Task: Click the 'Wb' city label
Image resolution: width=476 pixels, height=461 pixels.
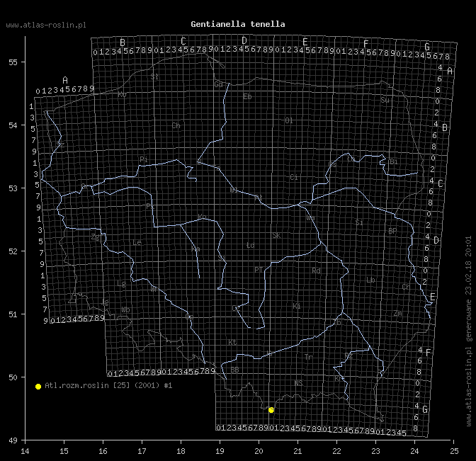Action: (125, 309)
